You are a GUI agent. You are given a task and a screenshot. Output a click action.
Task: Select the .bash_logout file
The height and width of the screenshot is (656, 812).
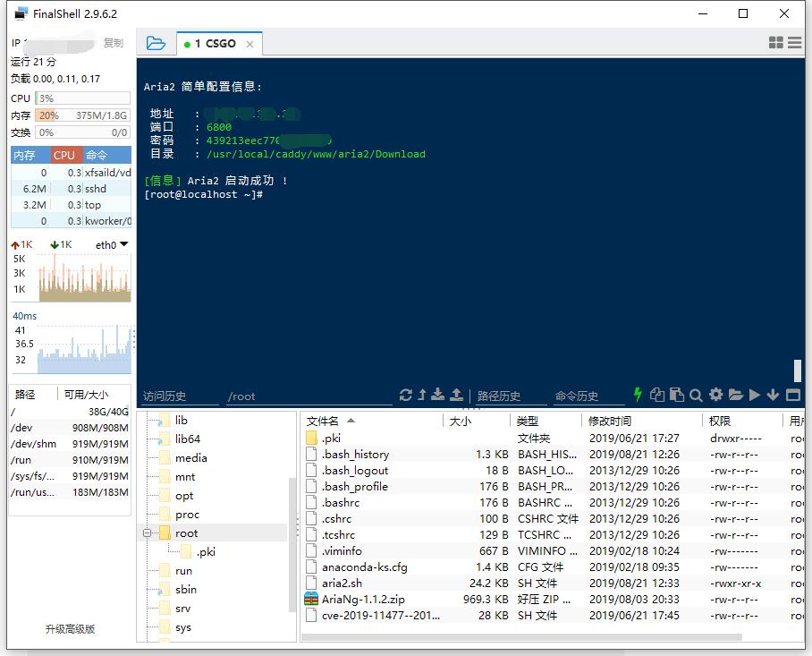tap(553, 471)
